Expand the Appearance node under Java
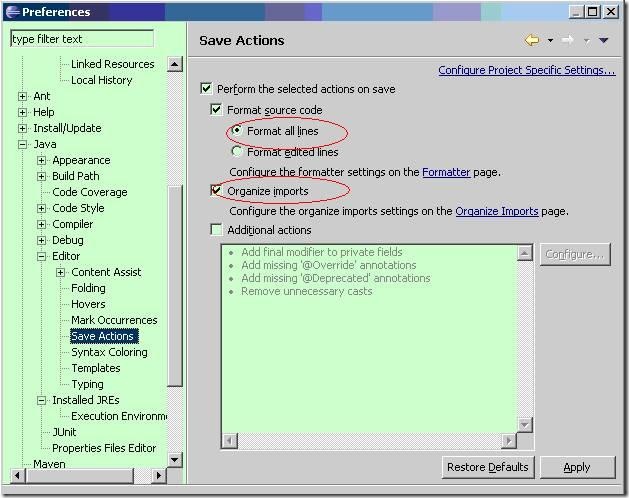629x498 pixels. point(41,161)
